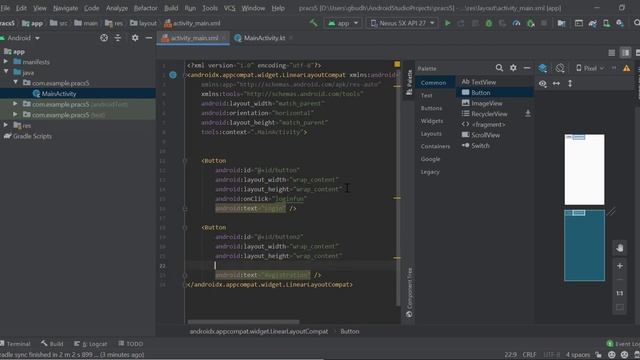This screenshot has height=360, width=640.
Task: Collapse the java folder
Action: click(6, 72)
